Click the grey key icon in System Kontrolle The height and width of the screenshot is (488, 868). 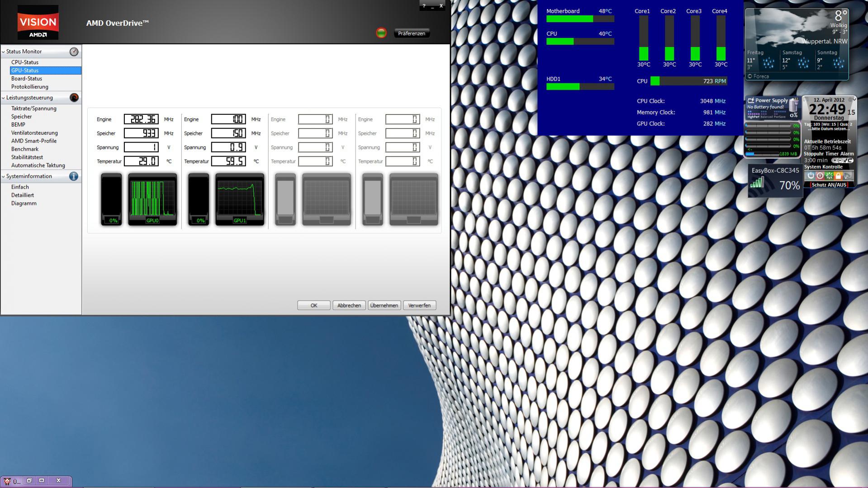click(x=848, y=175)
